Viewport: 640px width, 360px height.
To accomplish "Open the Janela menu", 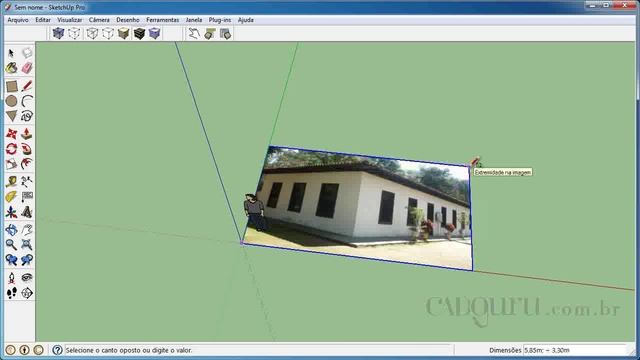I will click(x=194, y=20).
